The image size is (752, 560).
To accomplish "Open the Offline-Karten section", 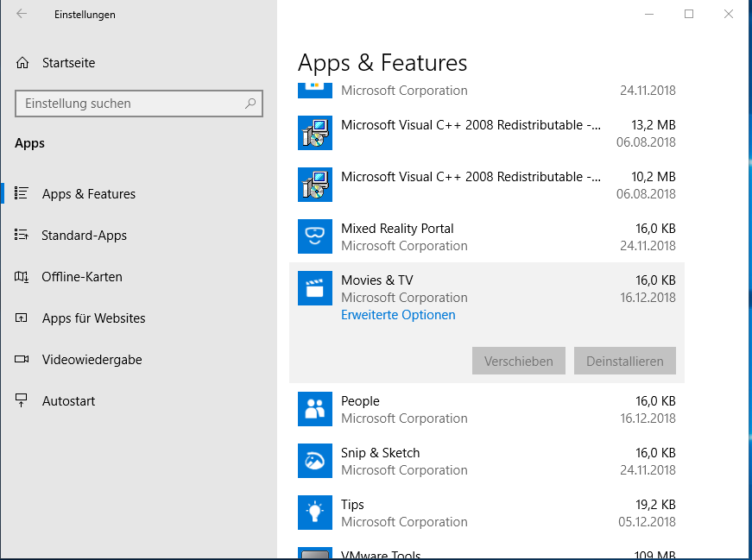I will coord(81,277).
